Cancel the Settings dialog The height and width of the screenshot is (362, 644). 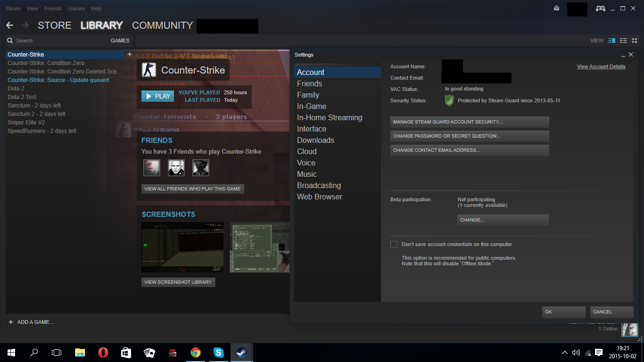[612, 312]
